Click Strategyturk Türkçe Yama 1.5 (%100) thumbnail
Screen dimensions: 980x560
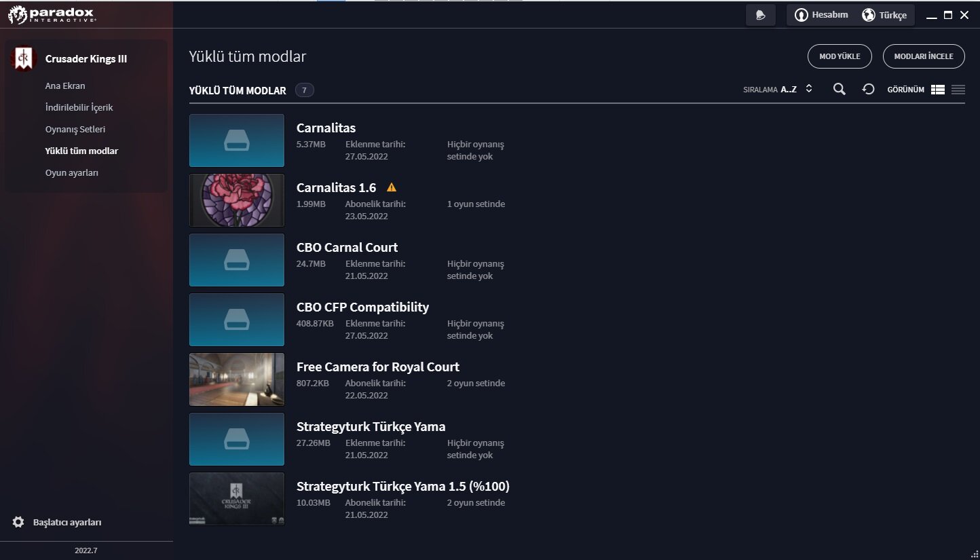237,499
